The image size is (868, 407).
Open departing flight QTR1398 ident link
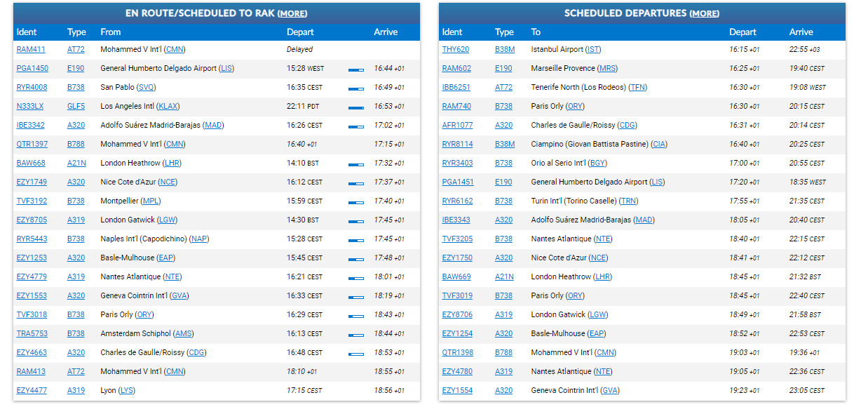pos(458,353)
